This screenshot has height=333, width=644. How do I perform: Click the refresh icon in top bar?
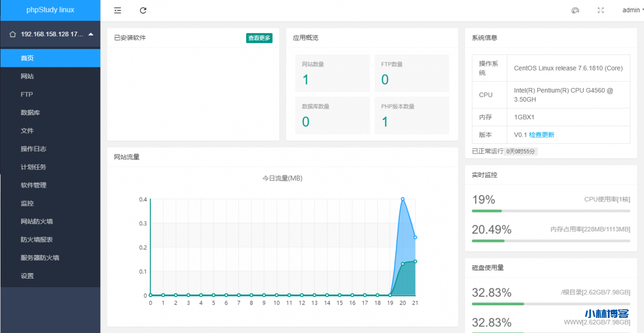[143, 11]
